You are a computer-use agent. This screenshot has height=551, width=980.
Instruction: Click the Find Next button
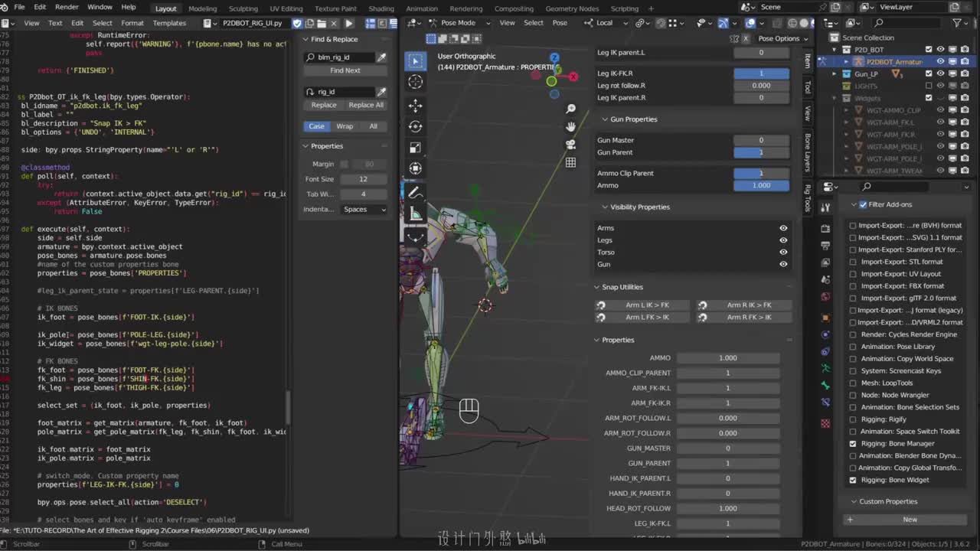(345, 70)
